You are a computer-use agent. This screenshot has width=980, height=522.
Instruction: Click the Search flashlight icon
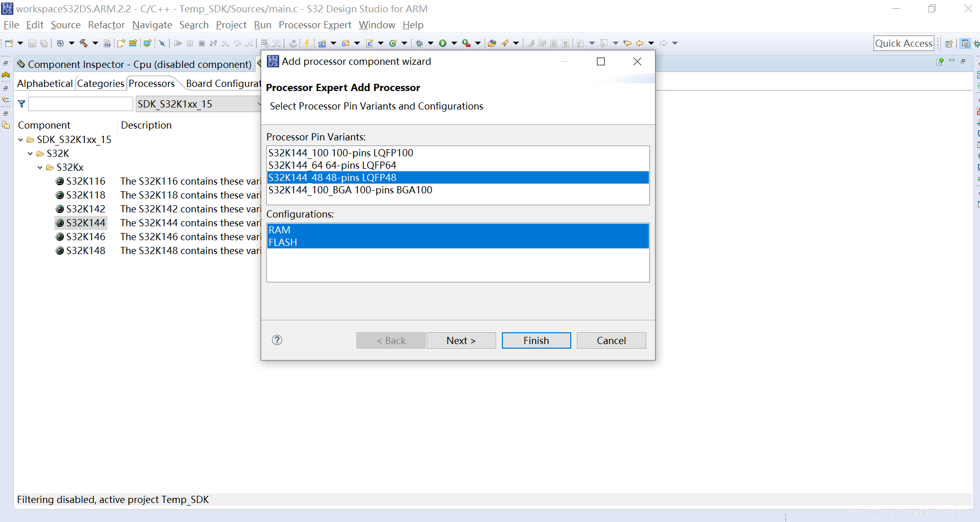[505, 43]
